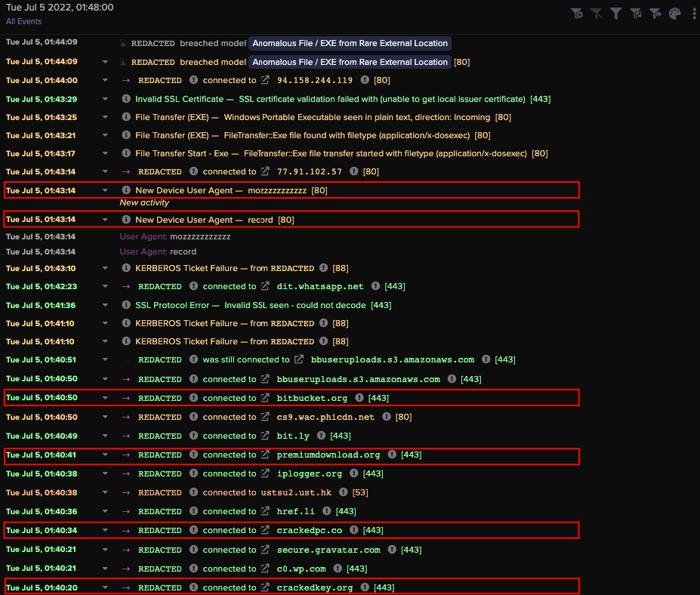Expand the KERBEROS Ticket Failure event row
700x595 pixels.
(105, 268)
